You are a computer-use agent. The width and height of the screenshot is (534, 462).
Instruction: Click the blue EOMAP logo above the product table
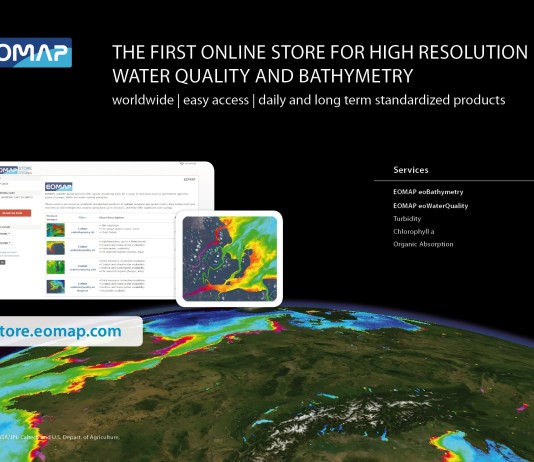pos(59,186)
